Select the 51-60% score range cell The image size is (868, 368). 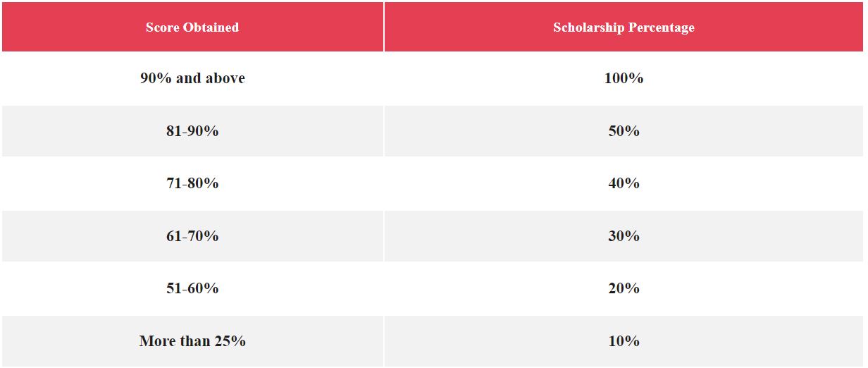[192, 288]
